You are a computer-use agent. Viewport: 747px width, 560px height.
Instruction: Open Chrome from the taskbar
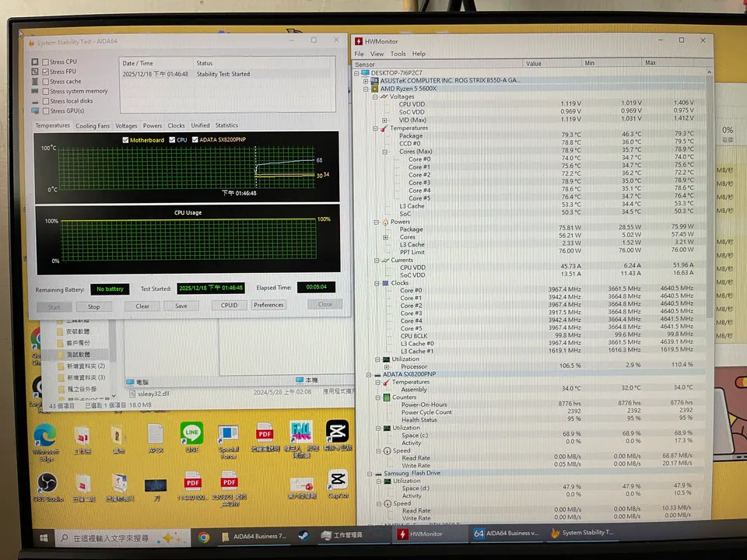pyautogui.click(x=204, y=537)
